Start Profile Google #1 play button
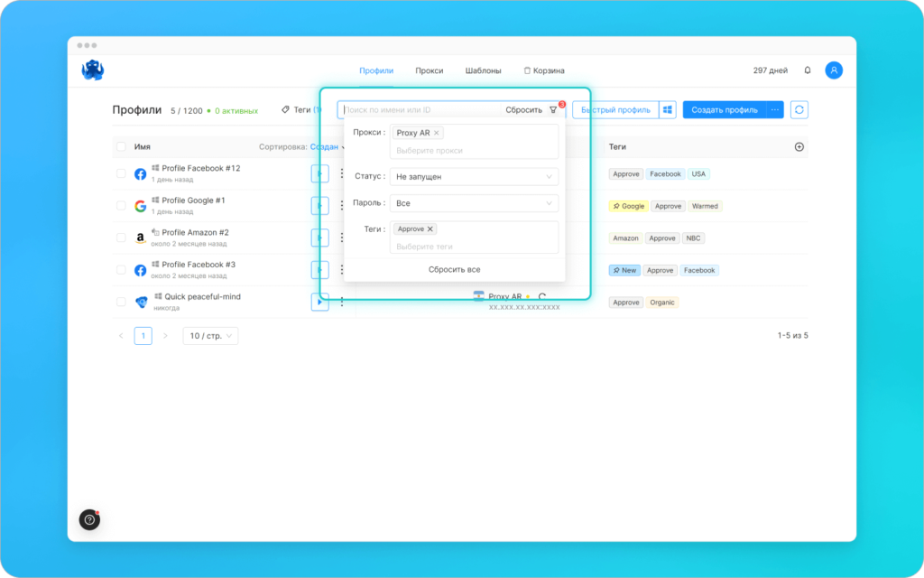 coord(320,206)
